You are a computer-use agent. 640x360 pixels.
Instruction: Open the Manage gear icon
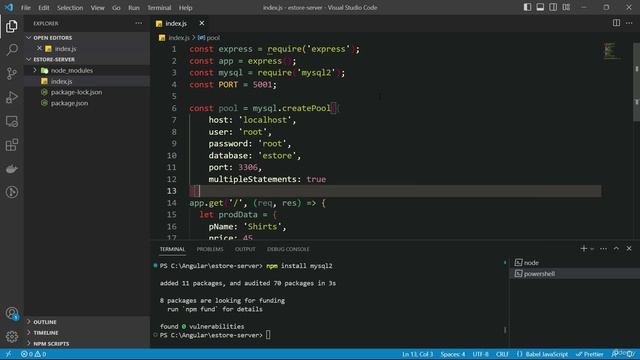click(x=11, y=336)
